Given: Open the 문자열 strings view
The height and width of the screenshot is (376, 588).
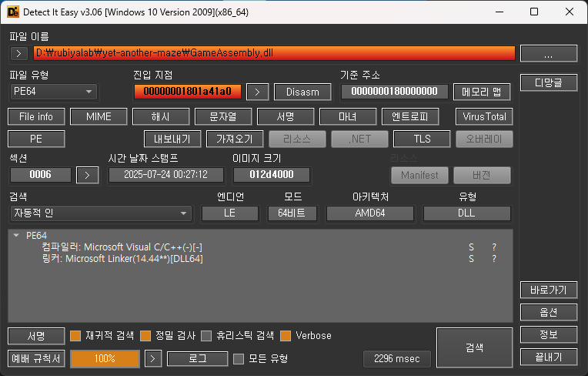Looking at the screenshot, I should (223, 116).
